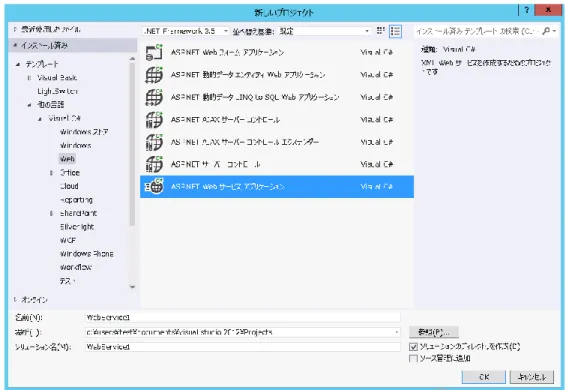Select the Workflow template category

click(x=75, y=267)
